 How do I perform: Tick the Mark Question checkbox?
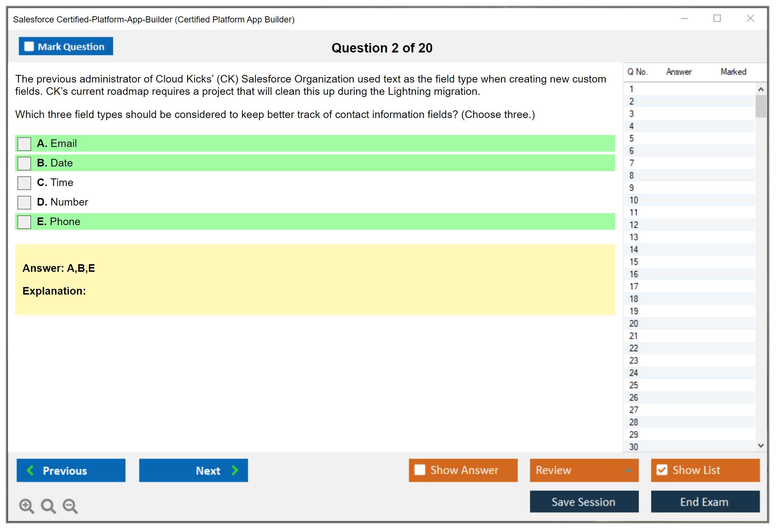(x=29, y=47)
